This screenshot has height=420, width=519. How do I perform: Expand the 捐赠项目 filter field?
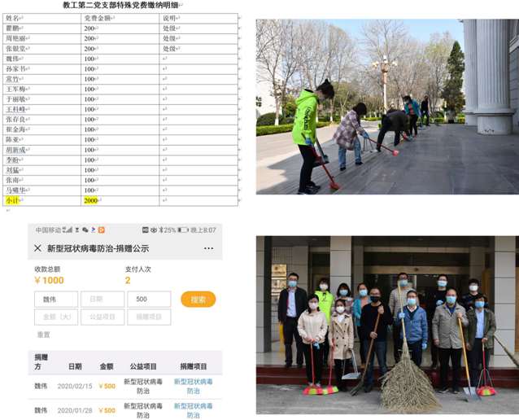coord(149,317)
